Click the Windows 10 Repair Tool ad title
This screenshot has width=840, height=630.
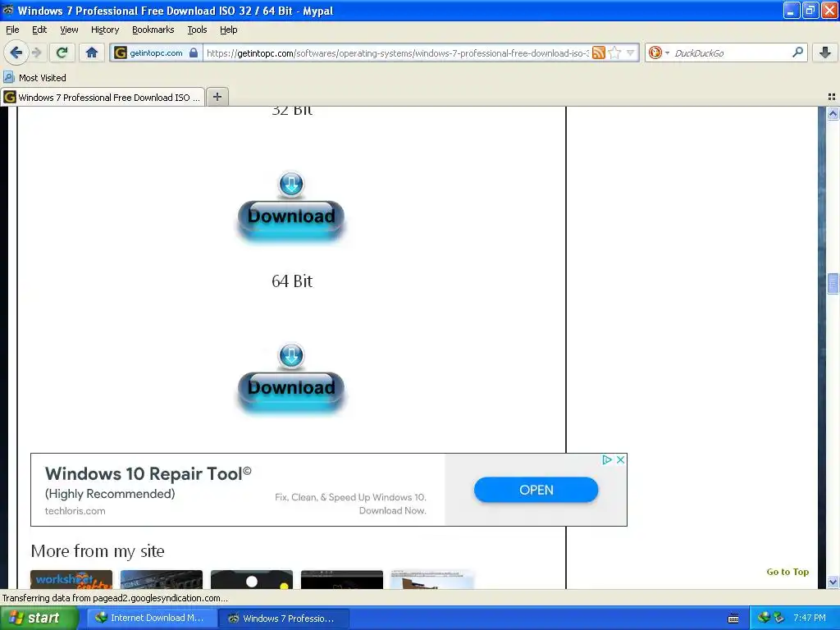tap(148, 473)
